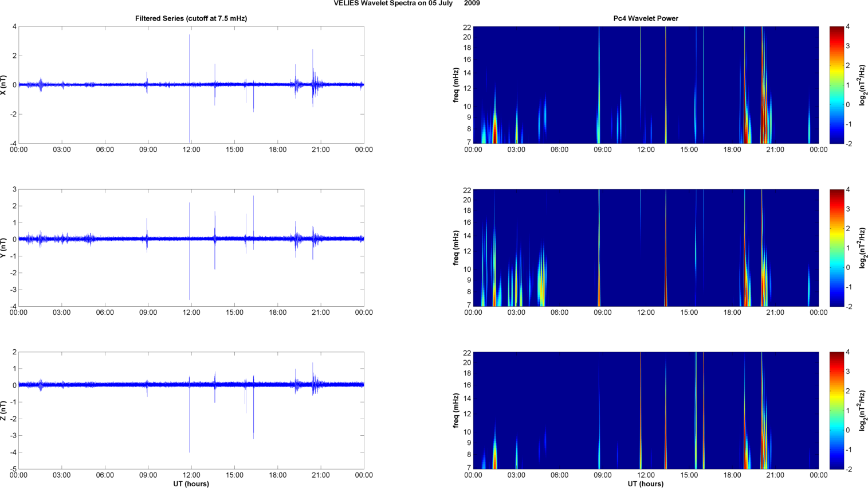Click freq (mHz) label of middle spectrogram
This screenshot has height=488, width=868.
click(x=456, y=248)
